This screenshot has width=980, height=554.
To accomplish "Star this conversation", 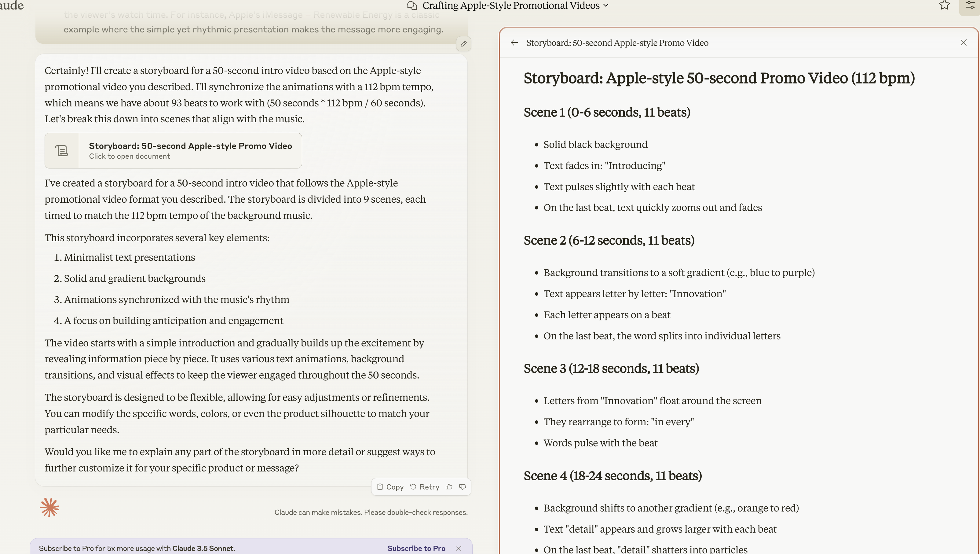I will [944, 5].
